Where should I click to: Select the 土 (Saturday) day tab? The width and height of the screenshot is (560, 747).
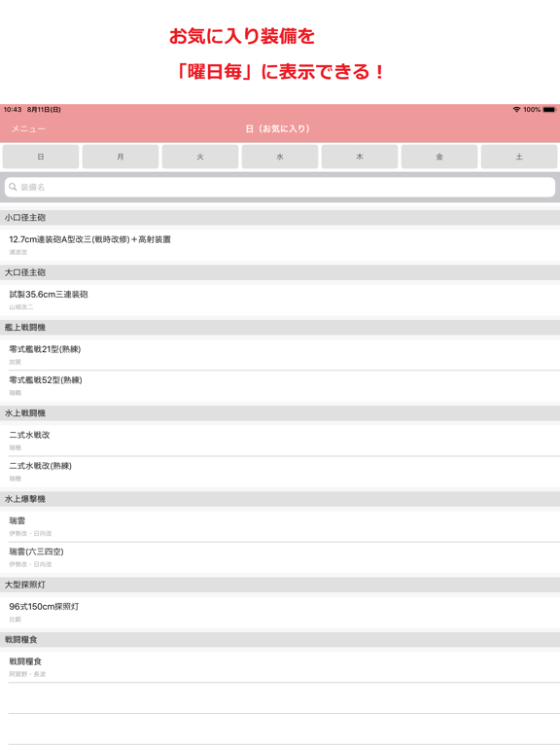click(519, 157)
